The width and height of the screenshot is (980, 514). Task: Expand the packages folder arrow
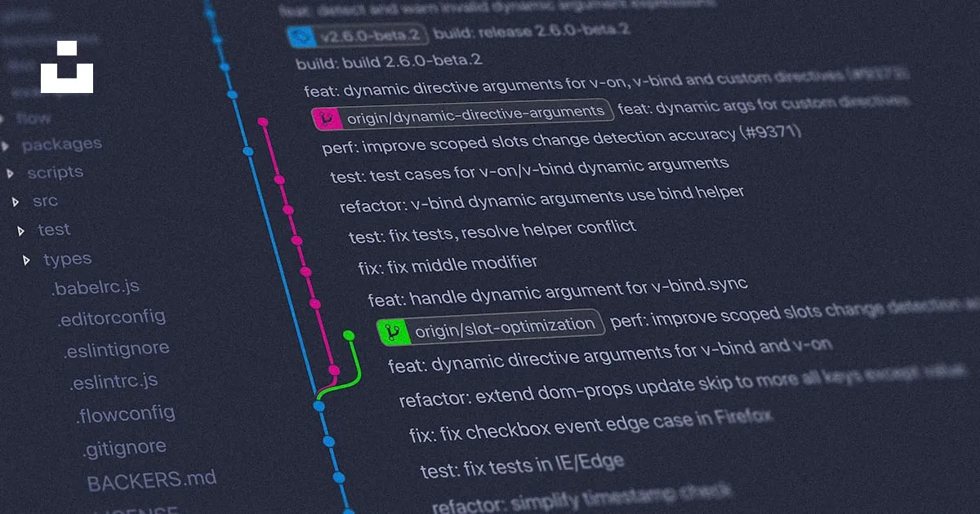6,147
